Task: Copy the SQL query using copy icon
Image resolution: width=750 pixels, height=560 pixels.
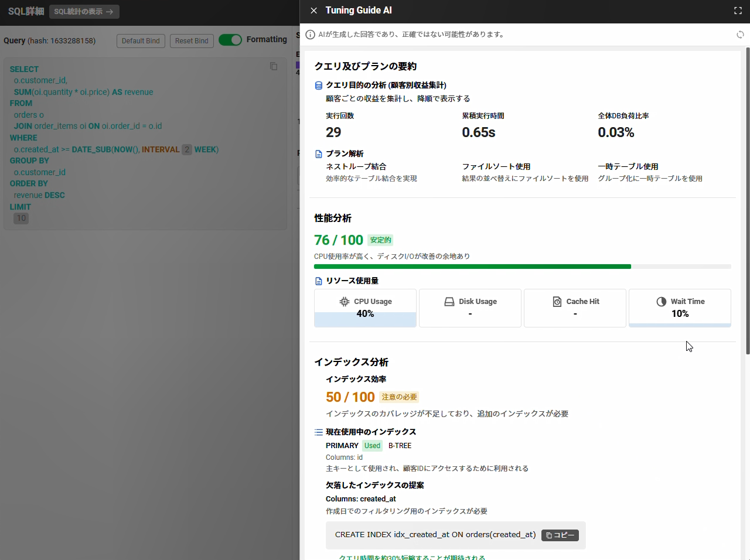Action: 274,66
